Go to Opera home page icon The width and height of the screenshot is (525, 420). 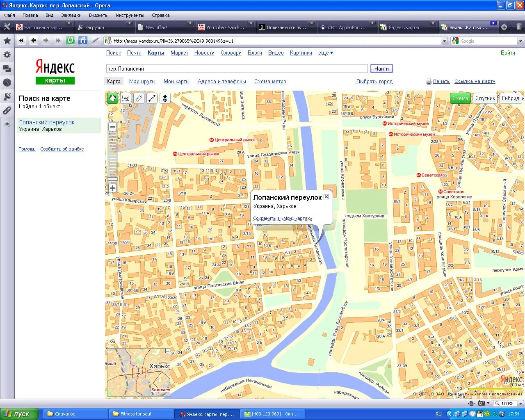coord(83,40)
